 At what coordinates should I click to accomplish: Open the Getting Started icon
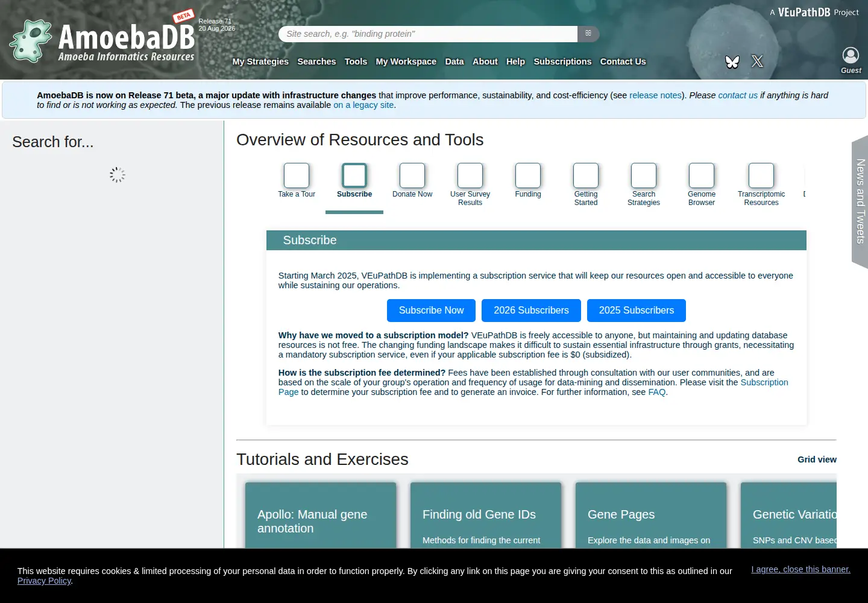(x=586, y=175)
